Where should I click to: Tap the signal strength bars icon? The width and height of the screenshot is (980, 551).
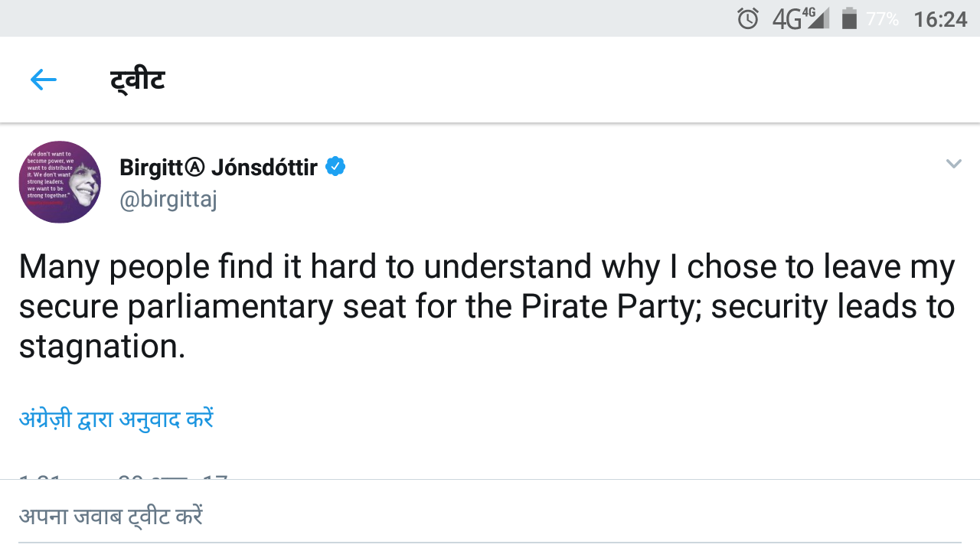818,18
